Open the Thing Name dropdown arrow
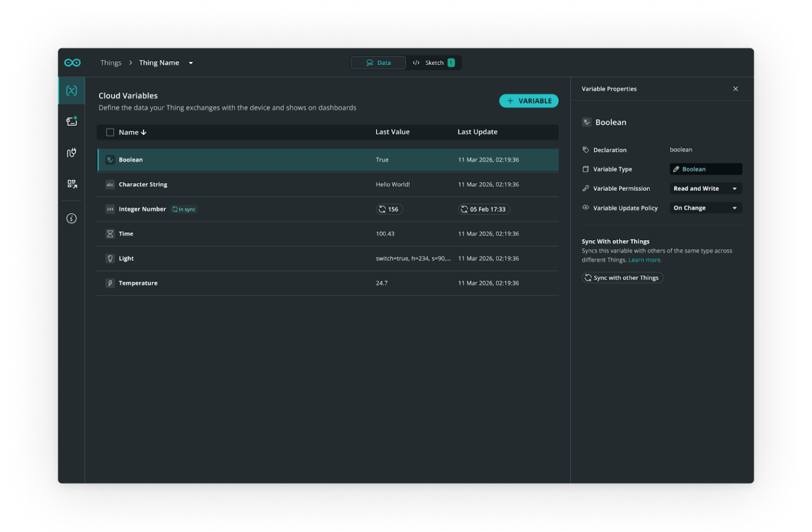812x532 pixels. [x=191, y=63]
